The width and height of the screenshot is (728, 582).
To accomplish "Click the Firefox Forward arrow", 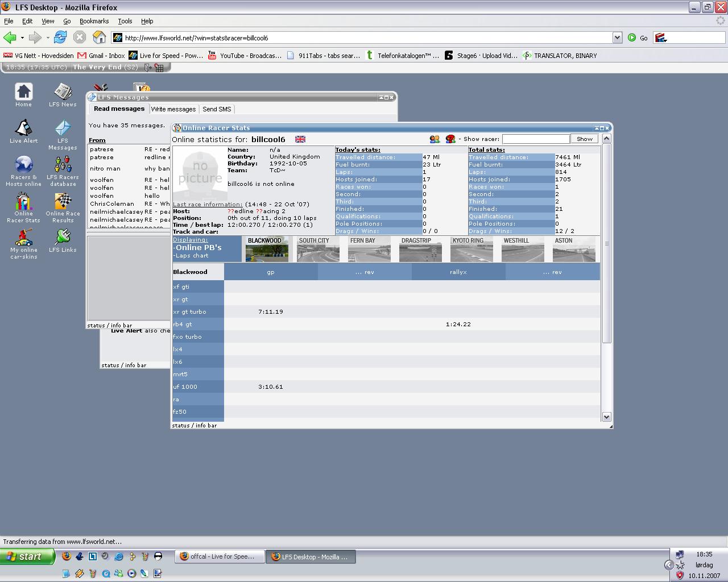I will [35, 38].
